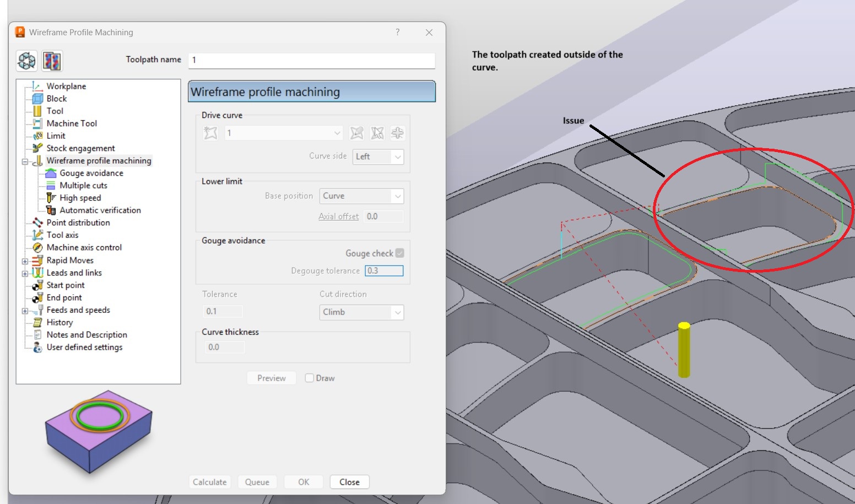Select the Tool page icon
Screen dimensions: 855x504
37,111
